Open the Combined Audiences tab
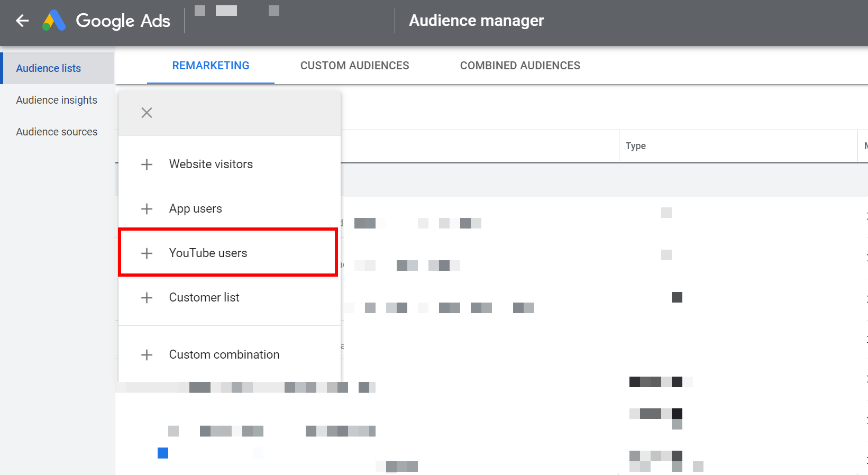Screen dimensions: 868x475 [520, 66]
